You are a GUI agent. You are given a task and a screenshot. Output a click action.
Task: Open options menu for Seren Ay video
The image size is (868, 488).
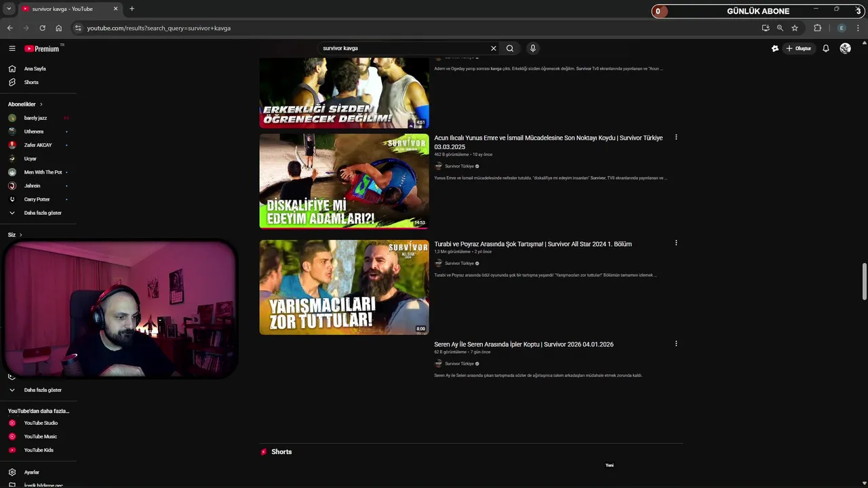(x=676, y=344)
